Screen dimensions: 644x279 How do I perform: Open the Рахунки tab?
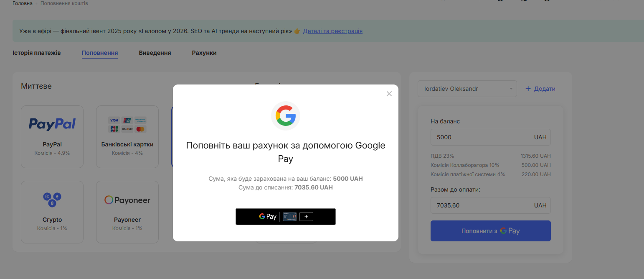pyautogui.click(x=204, y=53)
